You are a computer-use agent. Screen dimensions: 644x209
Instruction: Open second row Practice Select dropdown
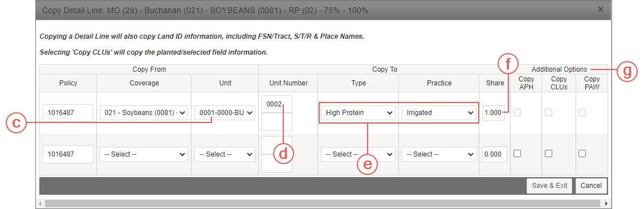click(439, 154)
